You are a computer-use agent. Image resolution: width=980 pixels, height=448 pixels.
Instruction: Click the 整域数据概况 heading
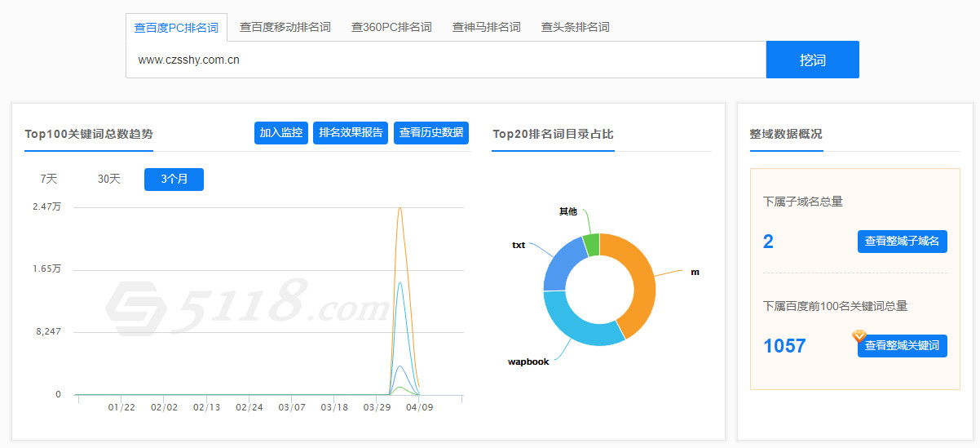coord(786,134)
